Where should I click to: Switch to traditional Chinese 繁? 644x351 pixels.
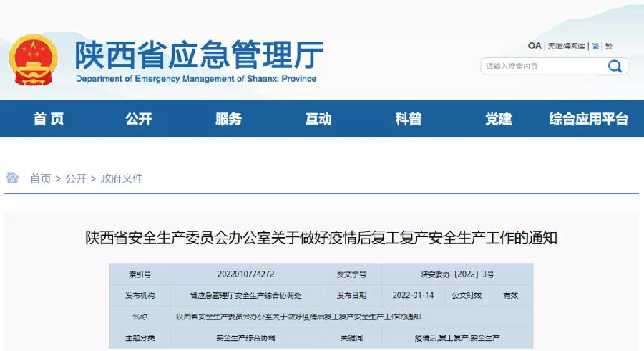pos(609,46)
